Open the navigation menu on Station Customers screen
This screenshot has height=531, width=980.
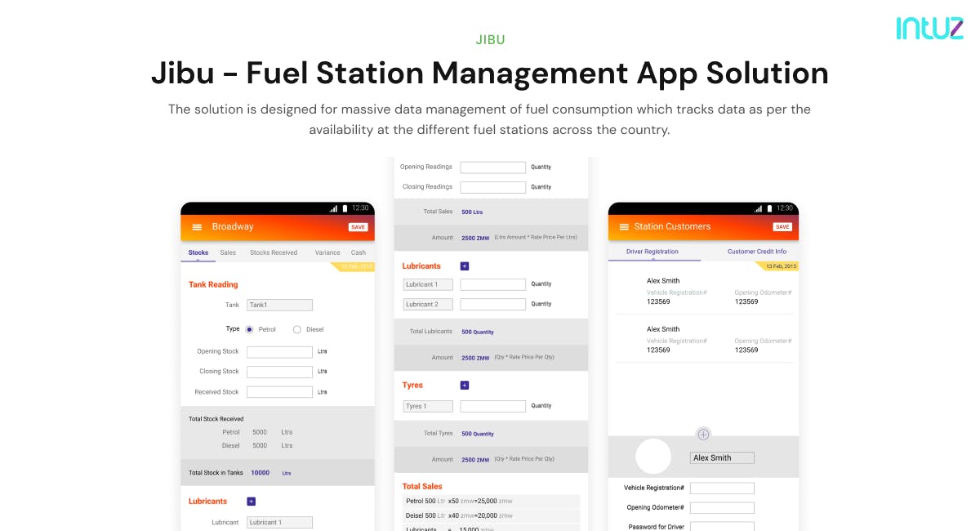[x=623, y=227]
